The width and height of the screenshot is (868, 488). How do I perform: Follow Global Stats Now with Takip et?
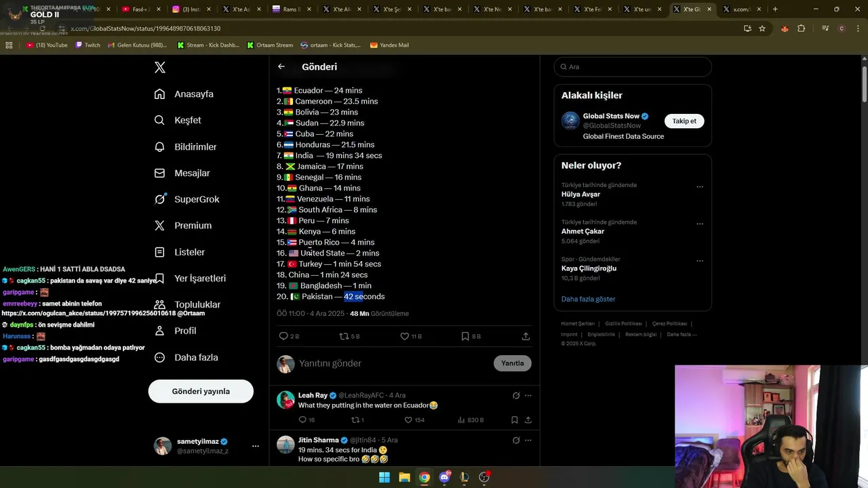pos(684,121)
